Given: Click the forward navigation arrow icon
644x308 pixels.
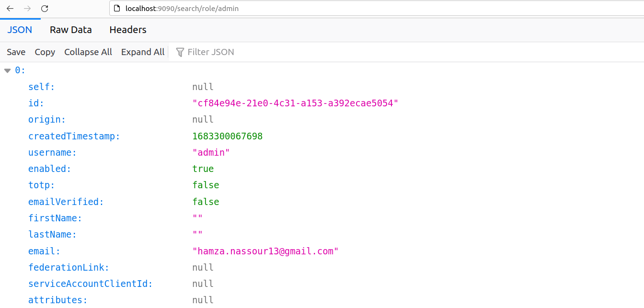Looking at the screenshot, I should tap(27, 8).
